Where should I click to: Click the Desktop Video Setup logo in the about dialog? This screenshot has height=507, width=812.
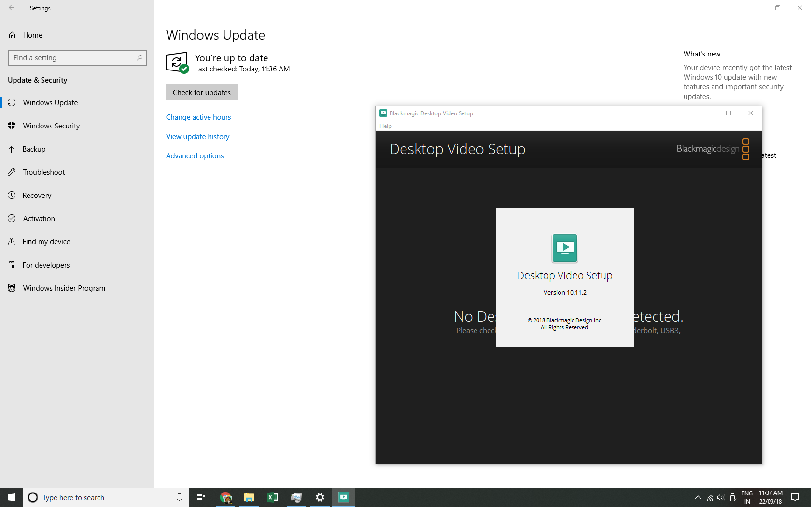point(565,248)
